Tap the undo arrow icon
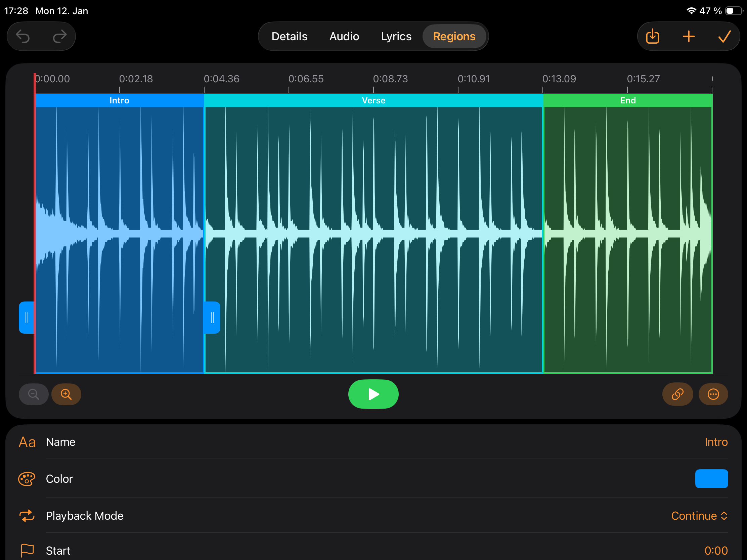Image resolution: width=747 pixels, height=560 pixels. (x=23, y=37)
